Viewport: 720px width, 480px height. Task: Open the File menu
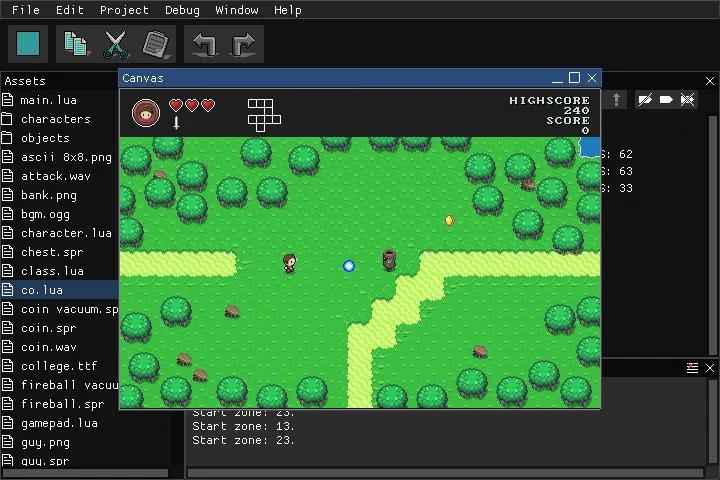coord(25,10)
